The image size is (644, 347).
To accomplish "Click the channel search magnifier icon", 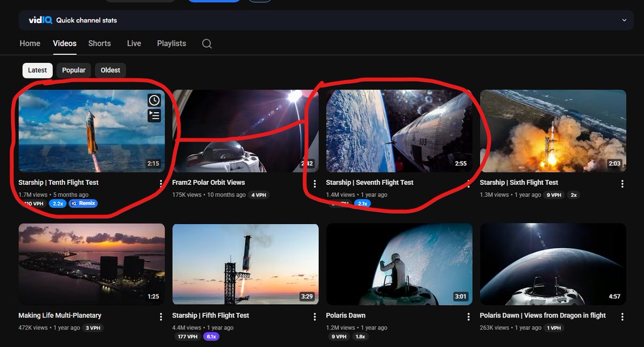I will (x=207, y=44).
